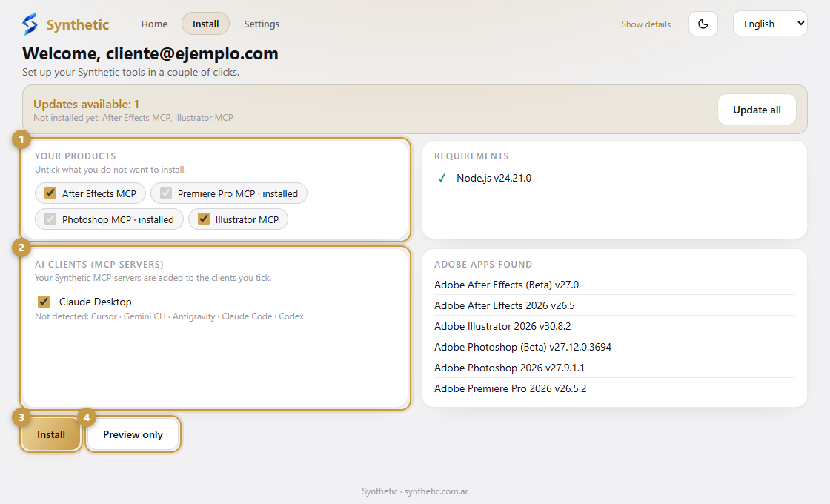Click the Preview only button
Screen dimensions: 830x504
[133, 434]
